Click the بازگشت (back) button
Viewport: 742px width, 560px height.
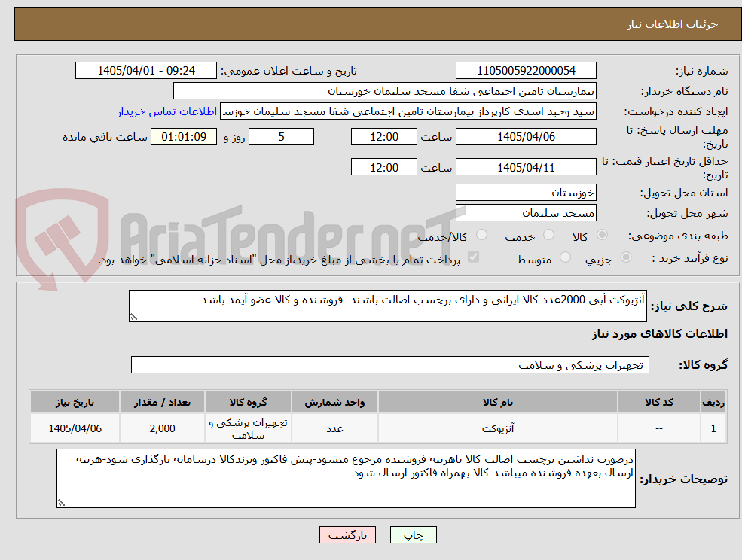(347, 535)
